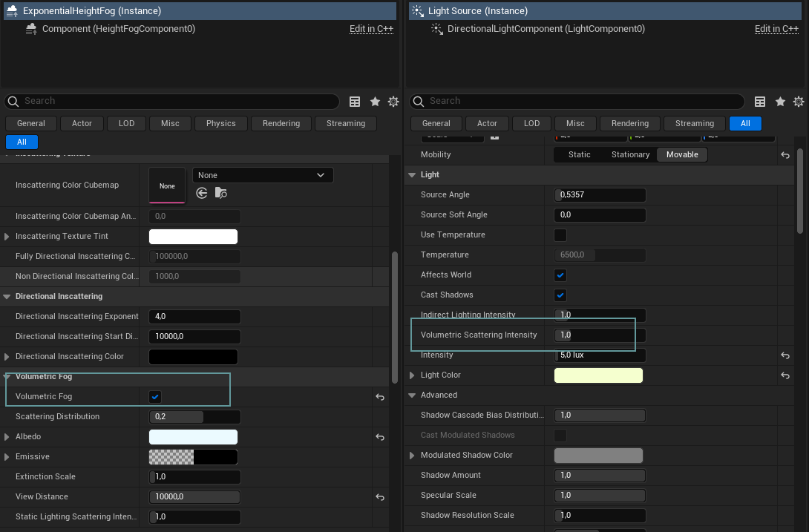Disable Cast Shadows for the light
The height and width of the screenshot is (532, 809).
pos(560,295)
